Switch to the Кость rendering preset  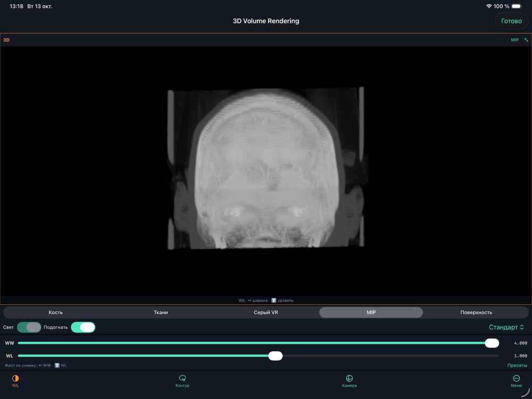[56, 312]
